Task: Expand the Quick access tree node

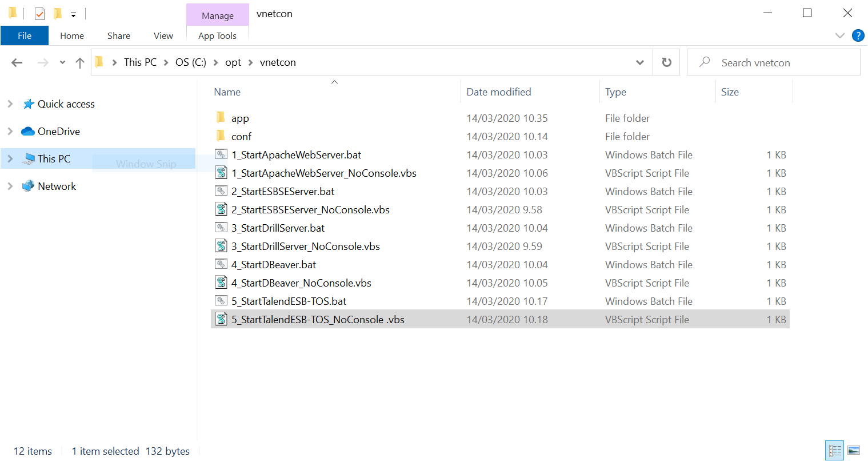Action: [10, 104]
